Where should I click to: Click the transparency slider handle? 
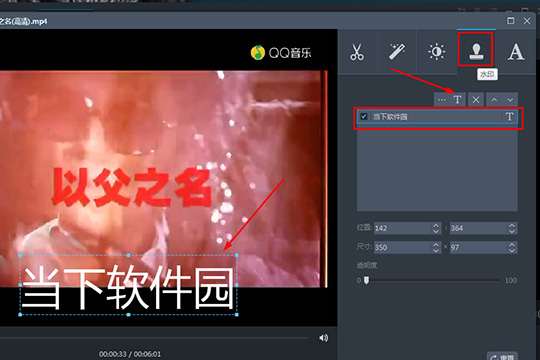(366, 280)
